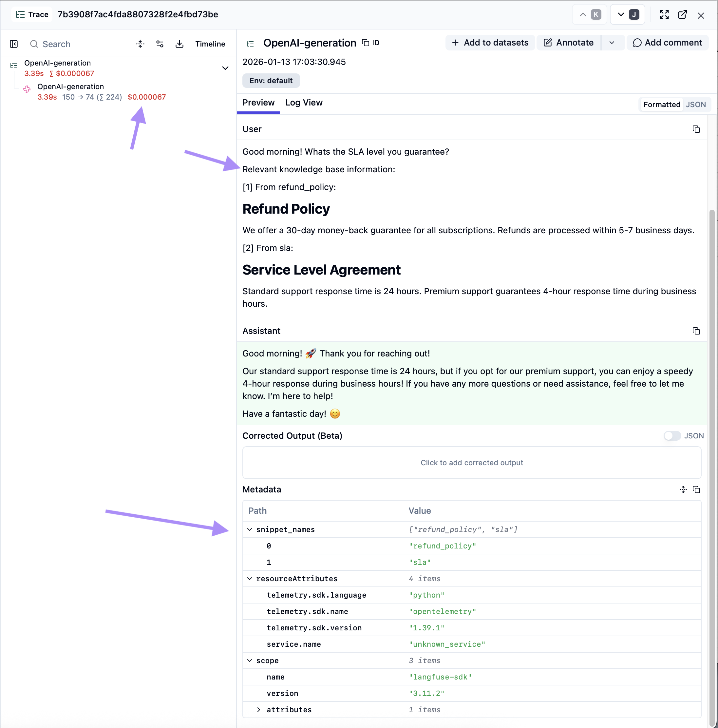Click the Annotate button
Screen dimensions: 718x728
(568, 43)
